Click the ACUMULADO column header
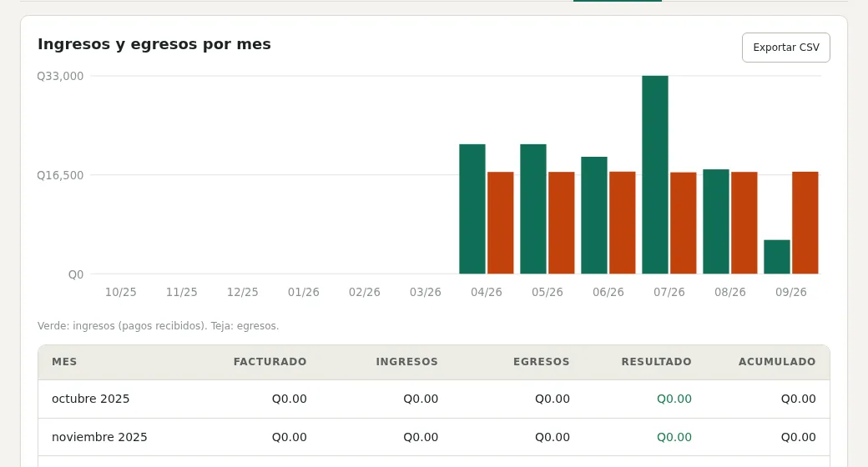The height and width of the screenshot is (467, 868). (x=777, y=362)
